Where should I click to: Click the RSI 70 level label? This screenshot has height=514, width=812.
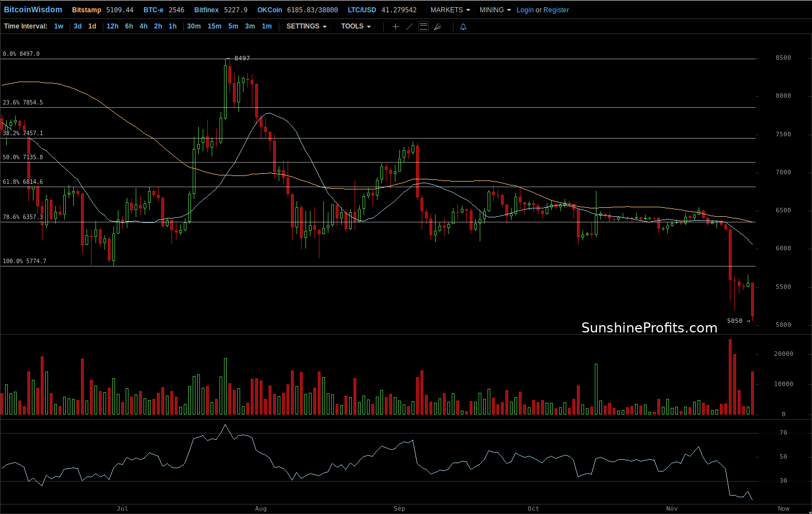tap(784, 433)
